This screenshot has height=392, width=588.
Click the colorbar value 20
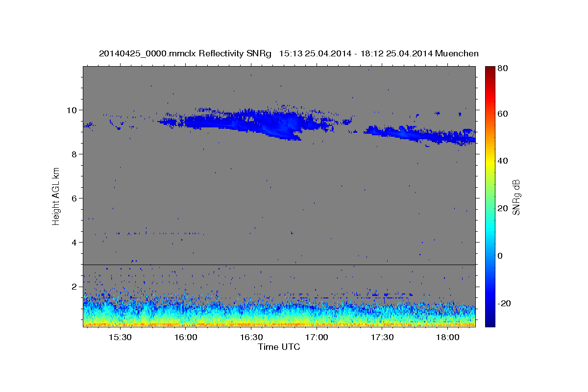coord(503,208)
